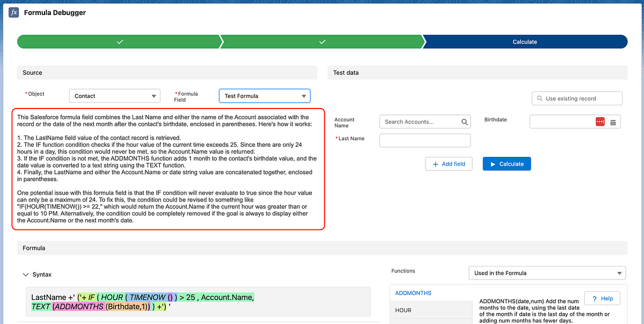Click the checkmark on the first progress stage

tap(120, 41)
